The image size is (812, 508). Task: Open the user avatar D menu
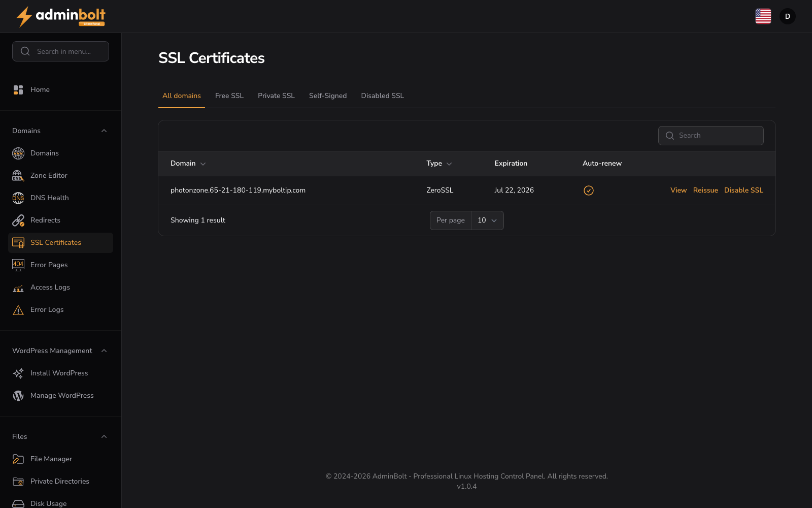coord(787,16)
